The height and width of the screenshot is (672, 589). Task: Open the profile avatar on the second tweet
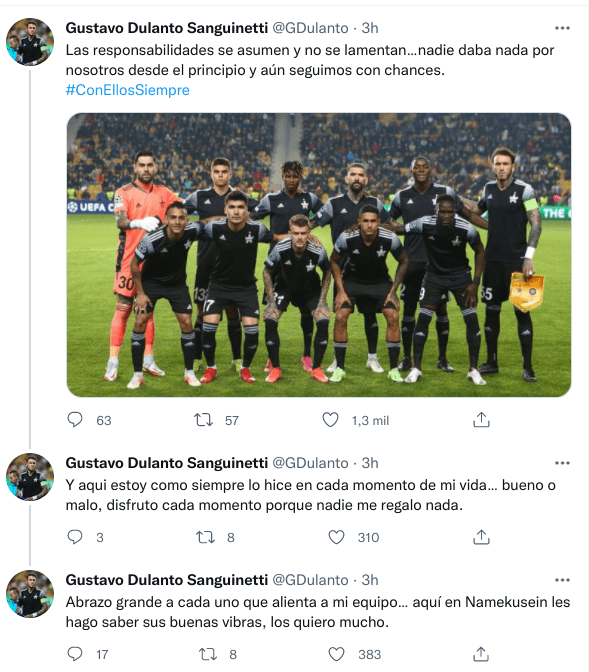(x=30, y=477)
